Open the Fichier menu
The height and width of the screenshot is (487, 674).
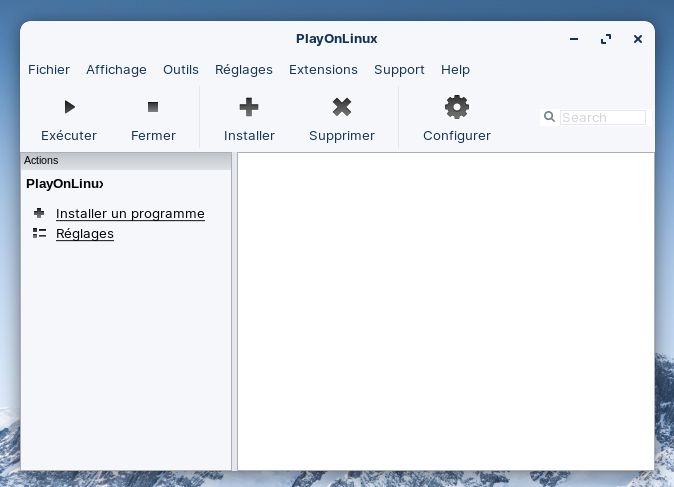49,70
